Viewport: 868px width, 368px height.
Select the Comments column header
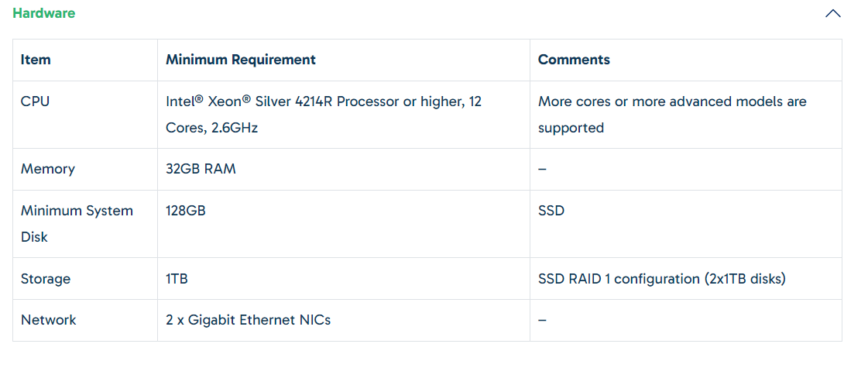click(x=574, y=60)
